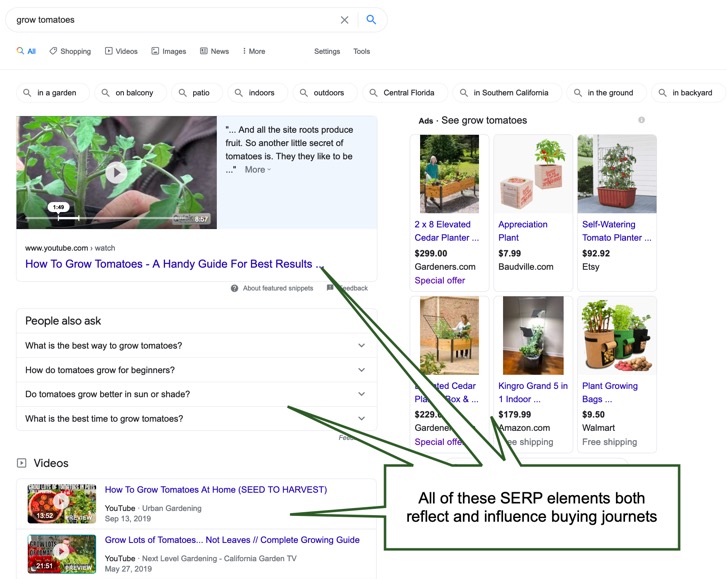Click the featured video progress bar at 1:49
This screenshot has height=579, width=727.
coord(58,217)
